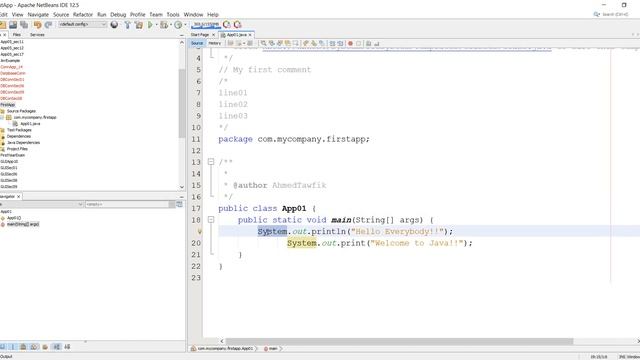
Task: Click the Profile Project icon
Action: tap(178, 25)
